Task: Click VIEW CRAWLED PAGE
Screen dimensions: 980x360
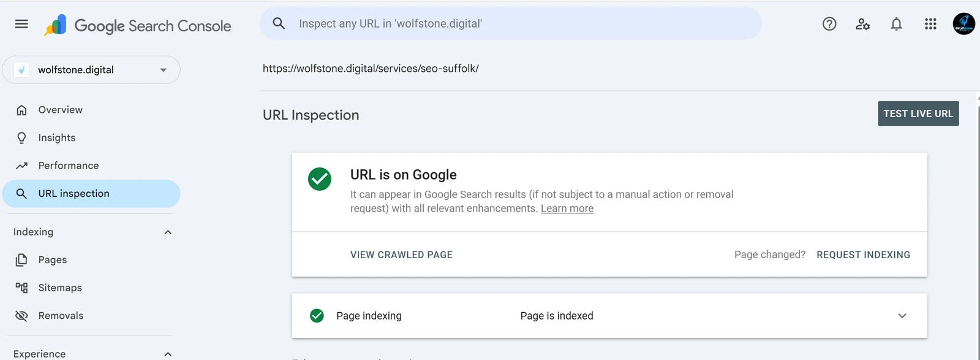Action: [x=401, y=255]
